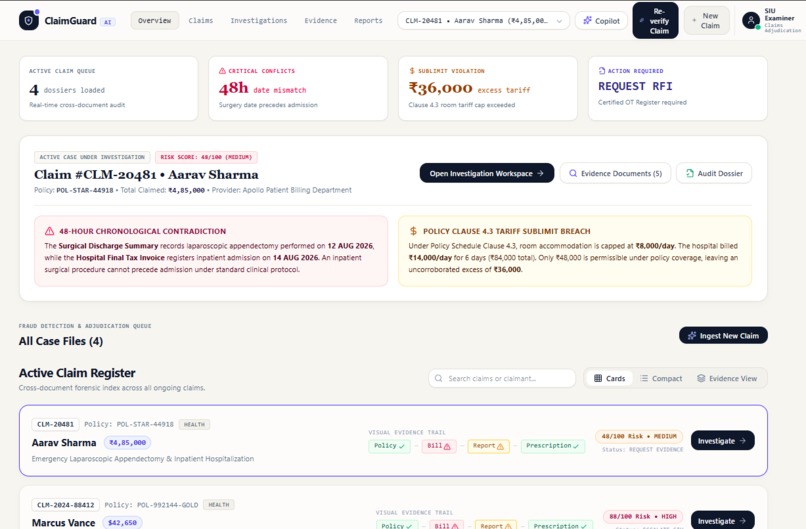This screenshot has height=529, width=806.
Task: Switch to the Reports tab
Action: [368, 21]
